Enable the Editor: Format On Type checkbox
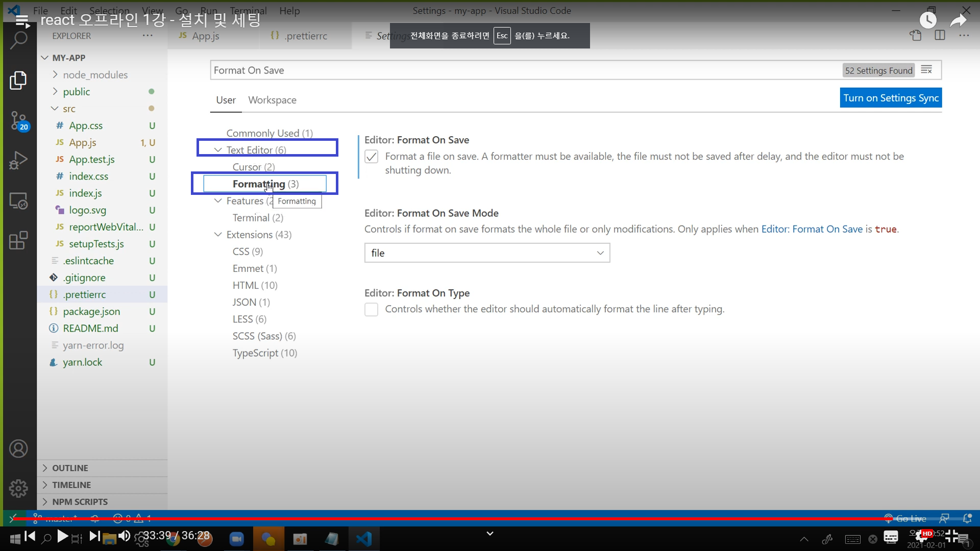The width and height of the screenshot is (980, 551). point(372,309)
